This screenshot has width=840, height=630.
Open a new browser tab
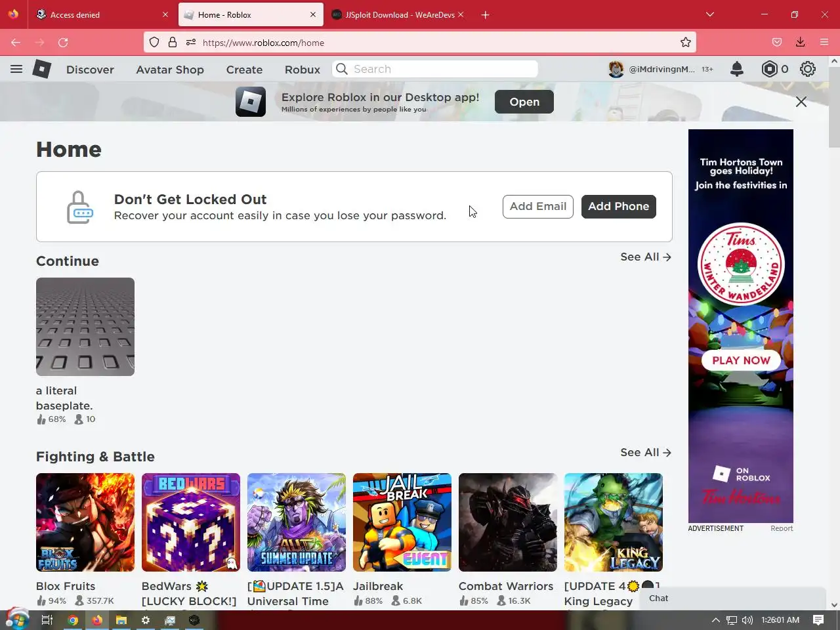(486, 14)
